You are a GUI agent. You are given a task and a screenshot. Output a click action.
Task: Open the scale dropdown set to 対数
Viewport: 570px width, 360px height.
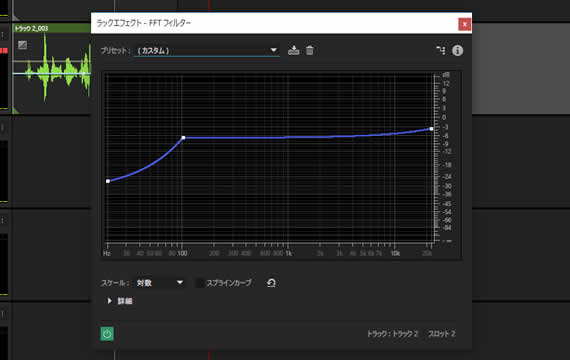[160, 283]
